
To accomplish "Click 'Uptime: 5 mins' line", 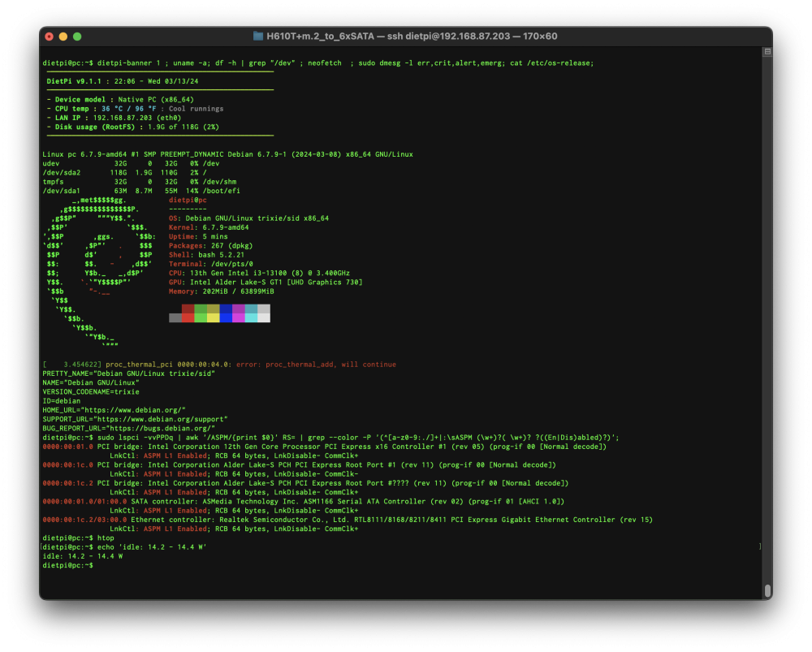I will coord(198,236).
